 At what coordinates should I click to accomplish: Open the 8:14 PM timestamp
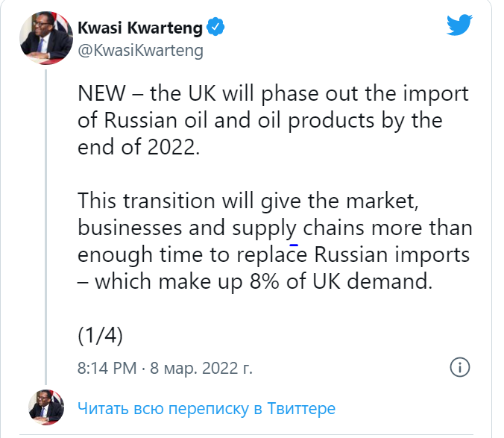(107, 368)
